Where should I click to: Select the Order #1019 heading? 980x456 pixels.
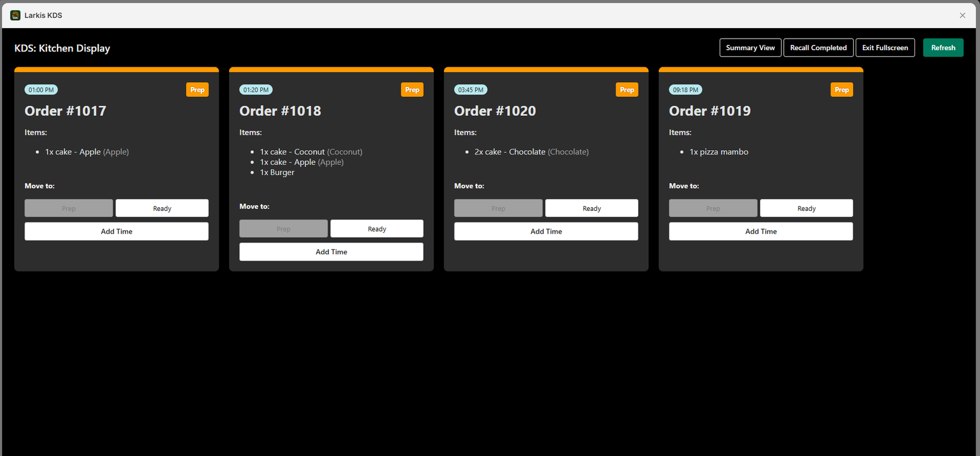click(710, 111)
